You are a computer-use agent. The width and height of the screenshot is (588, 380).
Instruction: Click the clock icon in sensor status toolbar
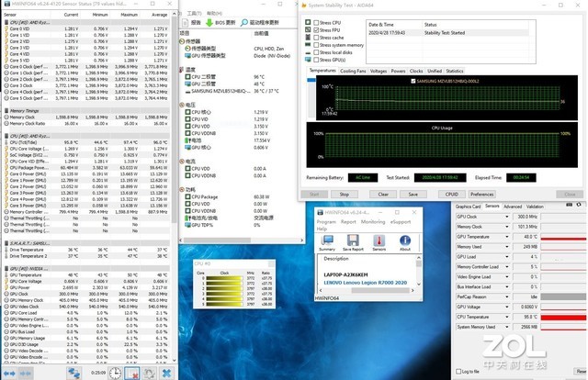(117, 373)
